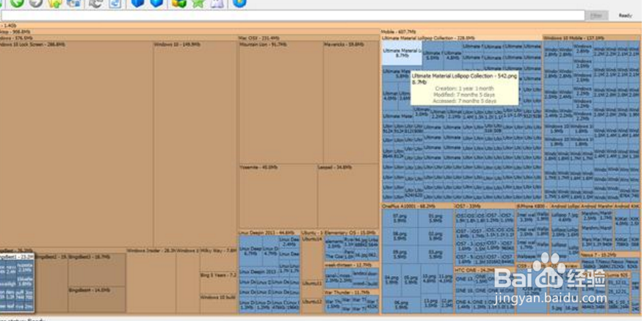The width and height of the screenshot is (644, 321).
Task: Click the yellow-green blocks icon
Action: coord(179,3)
